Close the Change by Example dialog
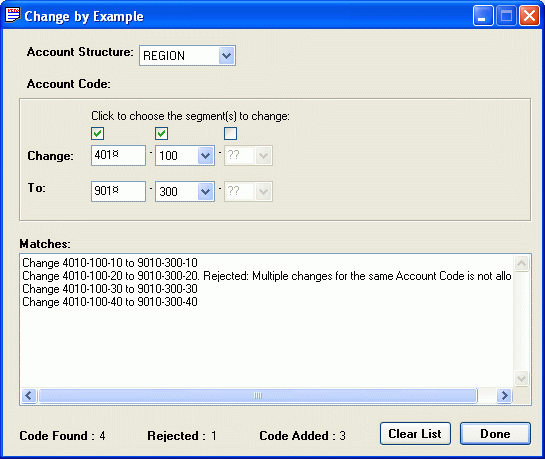The width and height of the screenshot is (545, 459). [x=529, y=16]
